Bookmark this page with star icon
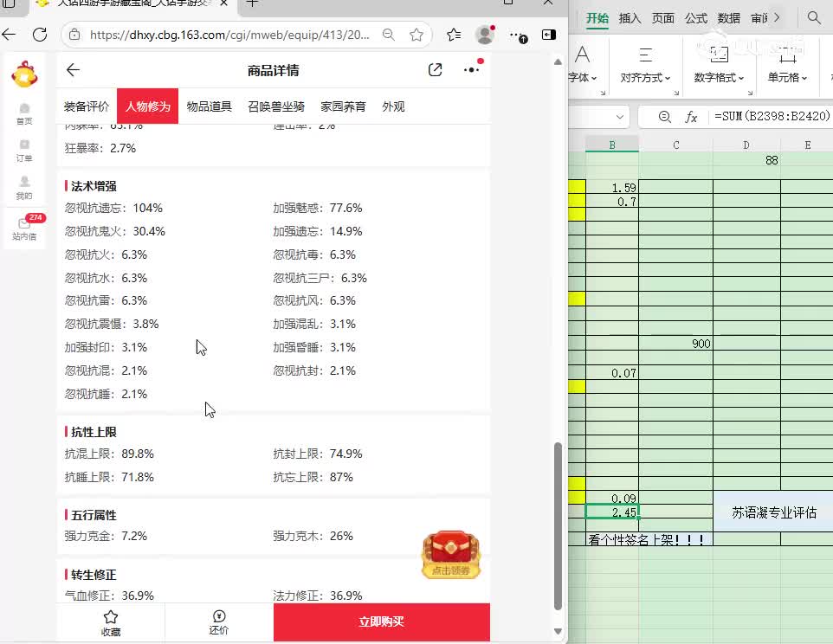This screenshot has width=833, height=644. tap(416, 35)
